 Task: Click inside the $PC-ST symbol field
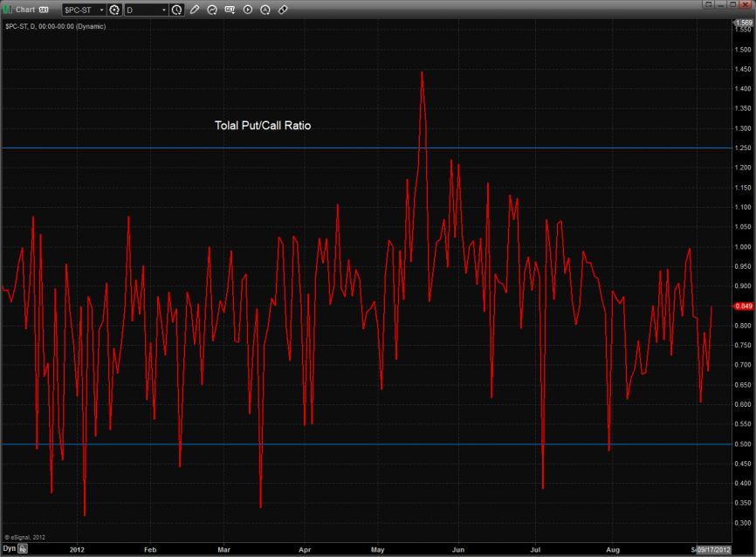[79, 10]
